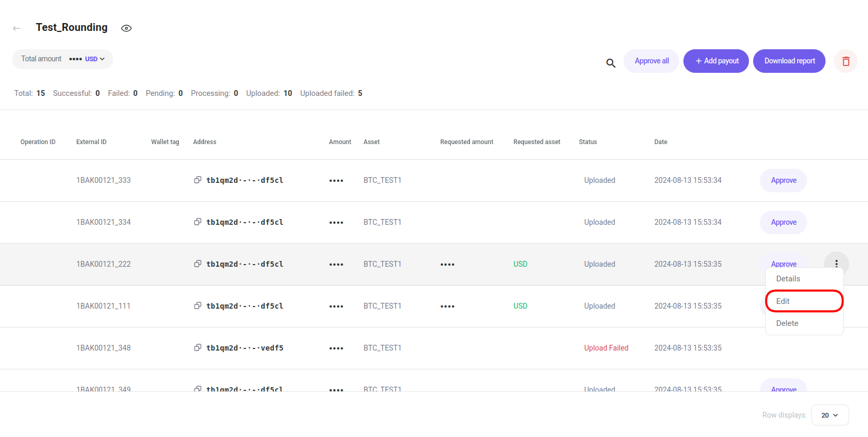The width and height of the screenshot is (868, 437).
Task: Approve payout 1BAK00121_333
Action: (x=783, y=180)
